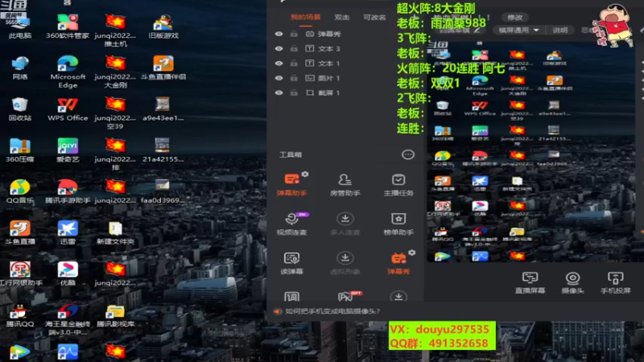Hide the 弹幕秀 layer via eye icon
644x362 pixels.
[x=279, y=34]
